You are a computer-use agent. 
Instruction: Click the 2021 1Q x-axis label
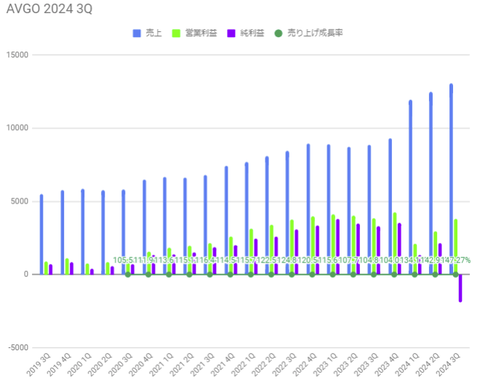pyautogui.click(x=161, y=365)
